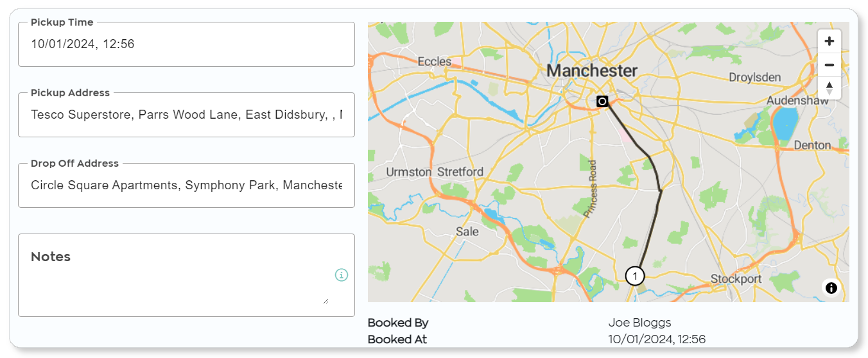868x358 pixels.
Task: Click the Stockport label on the map
Action: click(x=736, y=279)
